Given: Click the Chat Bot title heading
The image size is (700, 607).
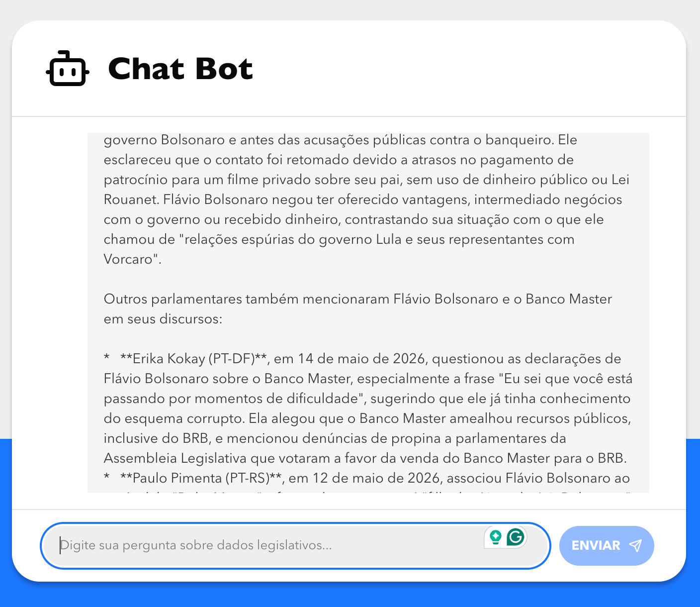Looking at the screenshot, I should click(180, 69).
